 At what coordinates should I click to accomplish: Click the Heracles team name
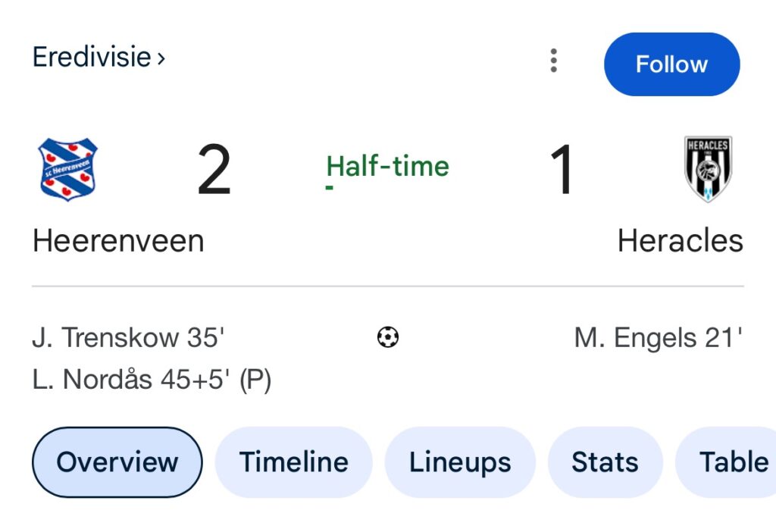(680, 241)
